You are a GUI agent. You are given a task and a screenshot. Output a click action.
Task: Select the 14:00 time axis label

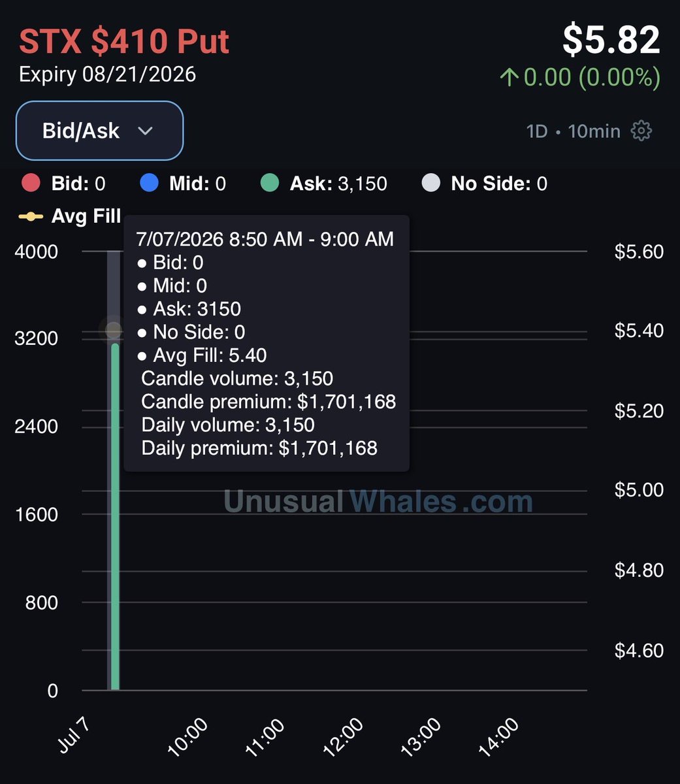coord(498,737)
